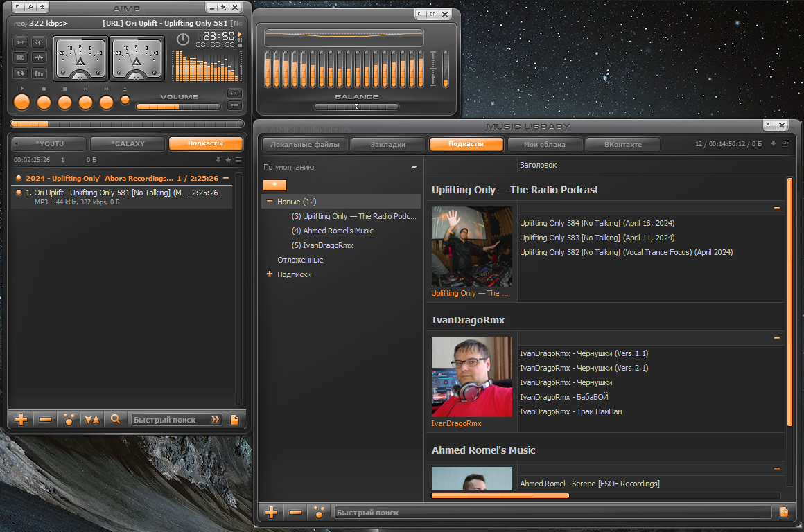Click the playlist download arrow icon
The height and width of the screenshot is (532, 804).
click(x=218, y=160)
